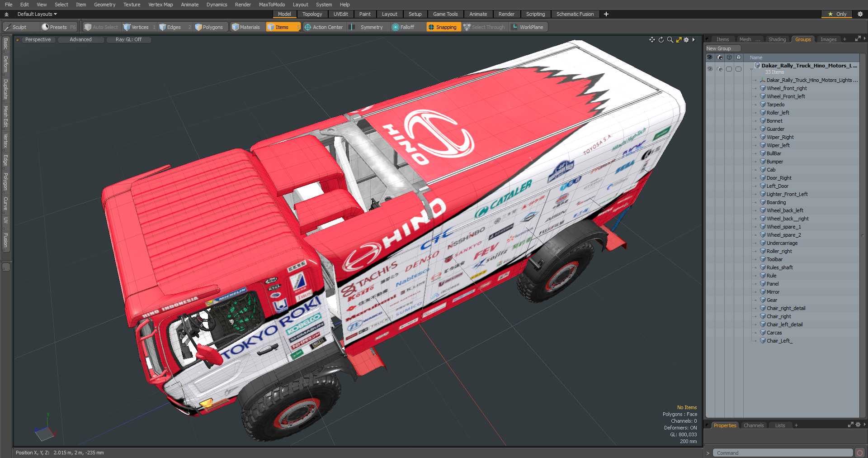Image resolution: width=868 pixels, height=458 pixels.
Task: Toggle visibility eye for the Dakar_Rally_Truck group
Action: (710, 69)
